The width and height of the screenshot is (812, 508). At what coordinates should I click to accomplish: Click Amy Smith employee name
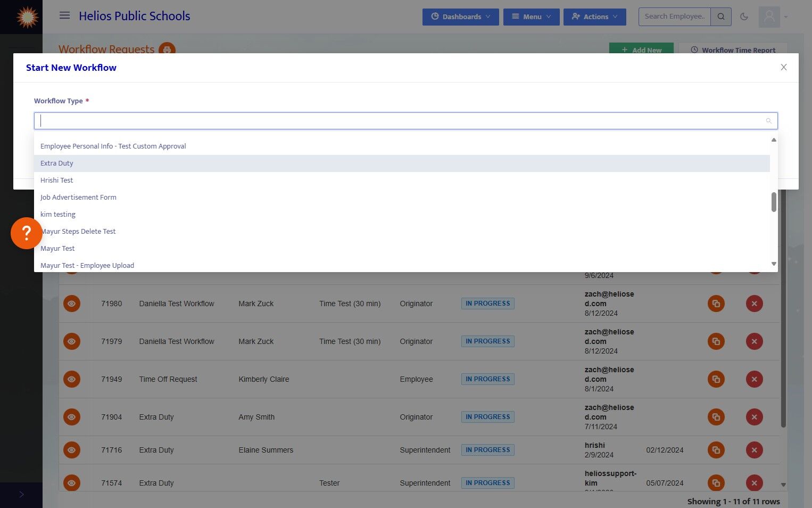[256, 417]
